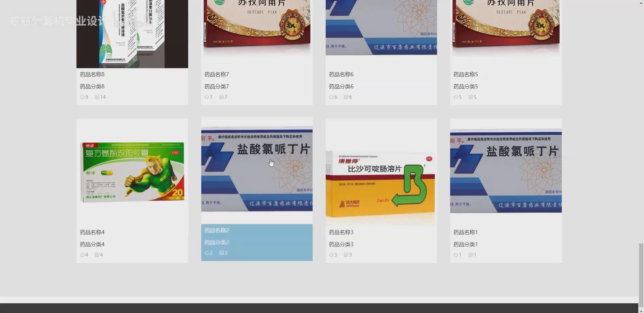The image size is (644, 313).
Task: Open the 复方氨酚烷胺胶囊 product image
Action: coord(132,172)
